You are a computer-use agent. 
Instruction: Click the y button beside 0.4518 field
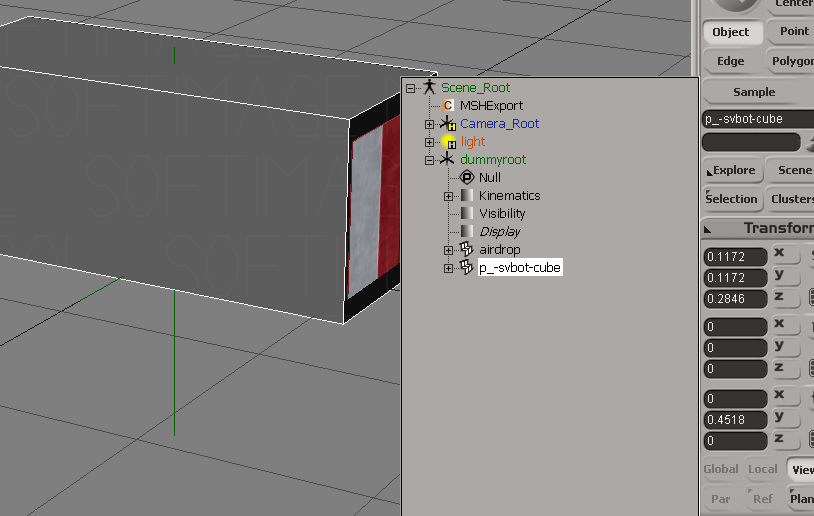coord(785,417)
